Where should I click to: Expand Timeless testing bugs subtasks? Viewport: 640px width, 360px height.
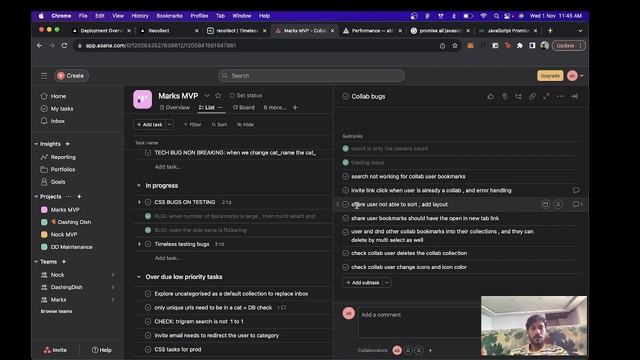tap(139, 244)
